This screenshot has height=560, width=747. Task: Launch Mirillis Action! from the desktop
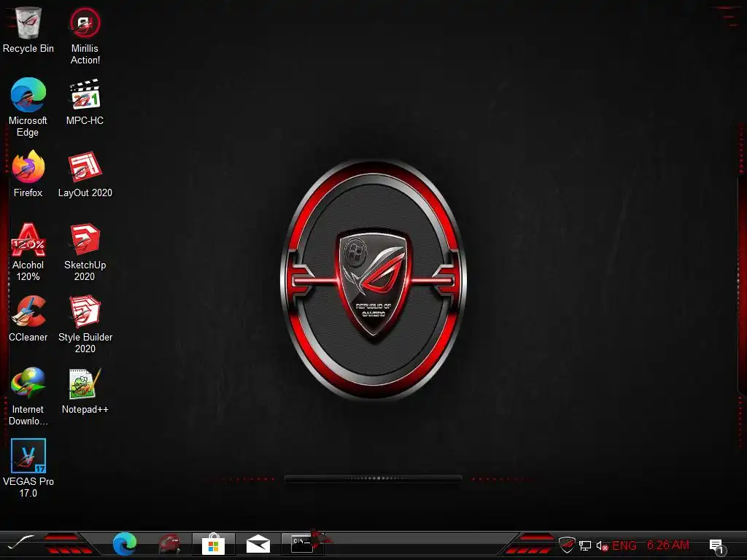(85, 36)
